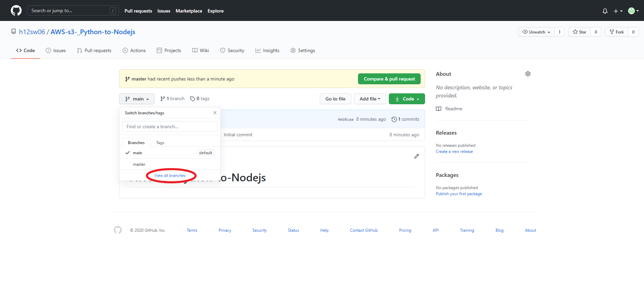Open the Initial commit message link
The image size is (644, 300).
tap(238, 135)
